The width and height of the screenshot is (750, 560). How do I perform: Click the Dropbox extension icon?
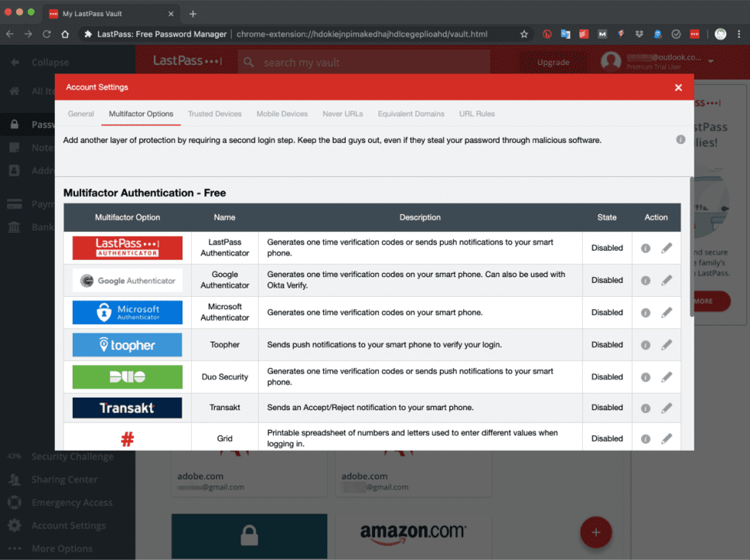[x=639, y=34]
